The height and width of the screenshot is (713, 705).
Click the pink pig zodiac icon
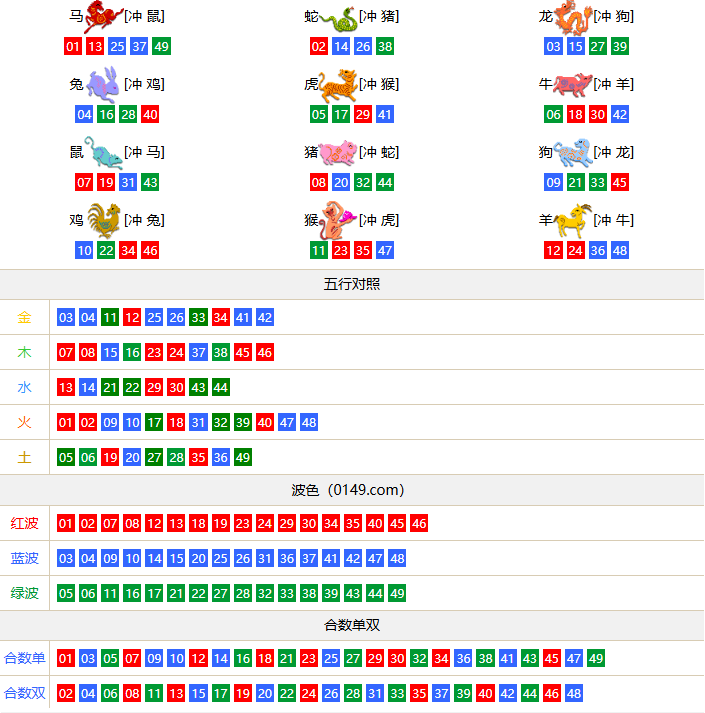339,153
